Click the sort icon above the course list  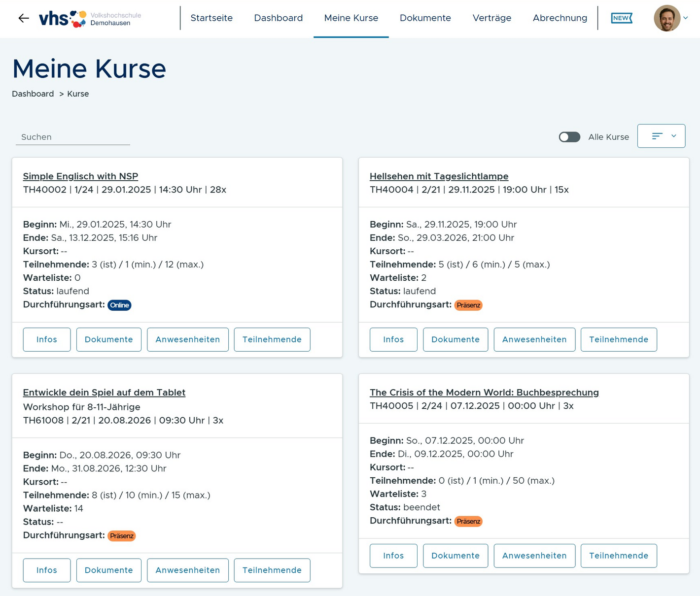tap(656, 136)
